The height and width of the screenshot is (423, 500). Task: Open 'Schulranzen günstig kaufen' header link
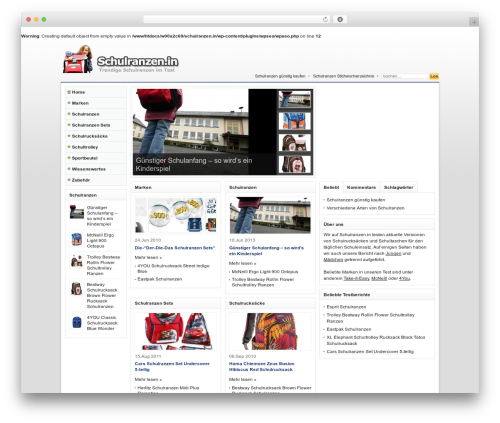[280, 76]
